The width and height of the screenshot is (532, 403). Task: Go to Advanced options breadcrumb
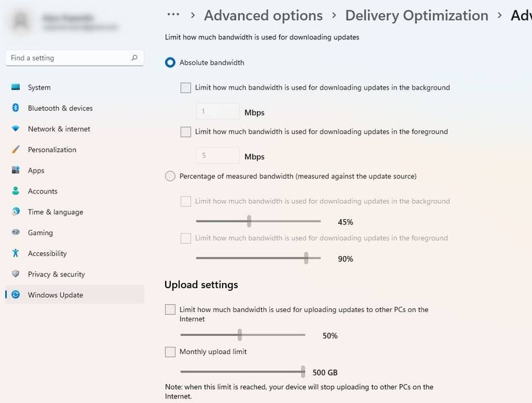[263, 15]
